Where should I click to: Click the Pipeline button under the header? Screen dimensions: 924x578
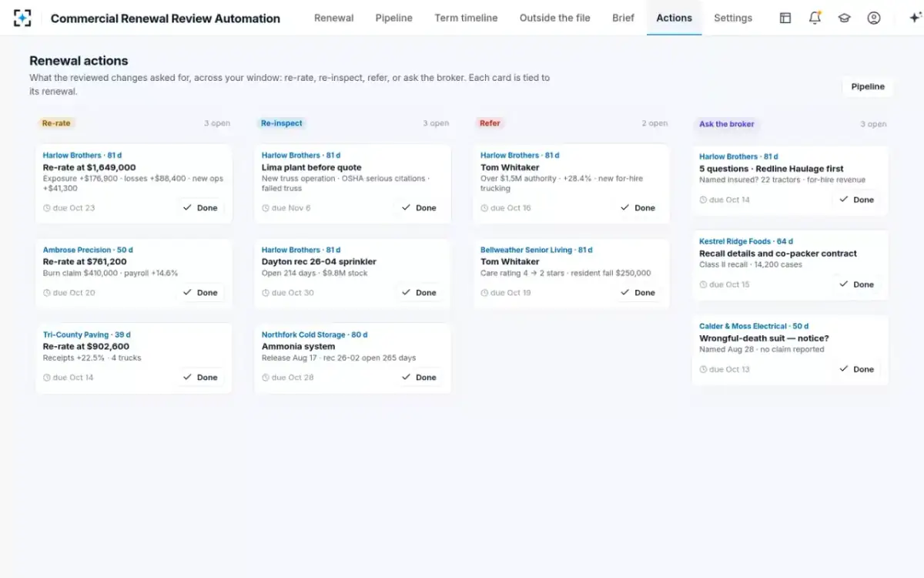(x=868, y=86)
